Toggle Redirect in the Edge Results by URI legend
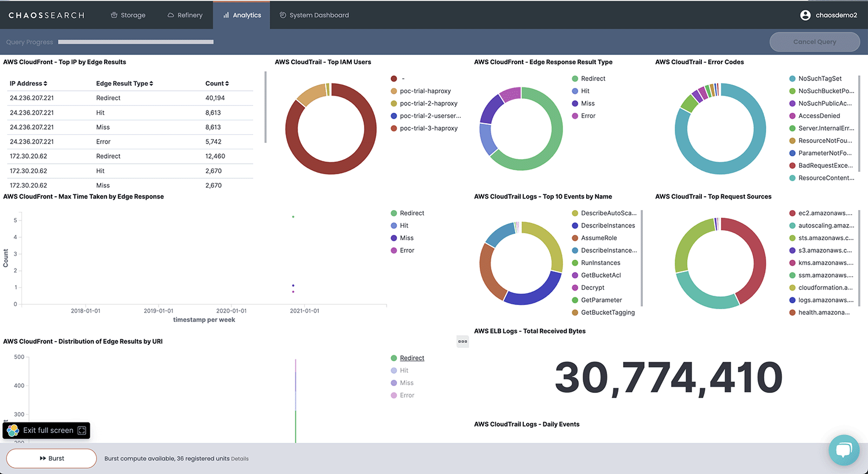 [x=411, y=358]
